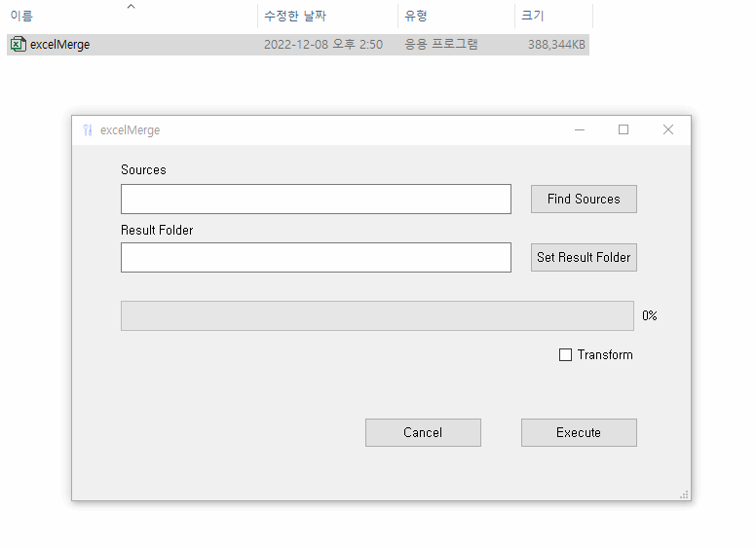Click the 0% progress label
This screenshot has height=548, width=756.
tap(650, 315)
